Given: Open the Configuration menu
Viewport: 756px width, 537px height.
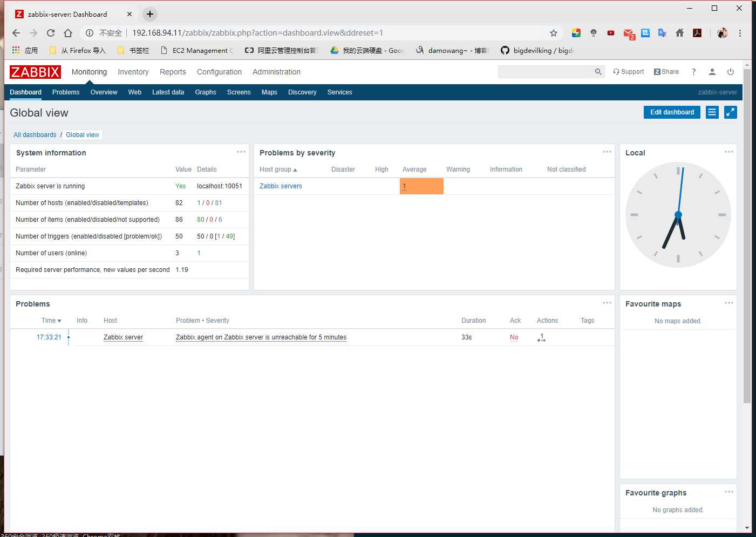Looking at the screenshot, I should [219, 72].
